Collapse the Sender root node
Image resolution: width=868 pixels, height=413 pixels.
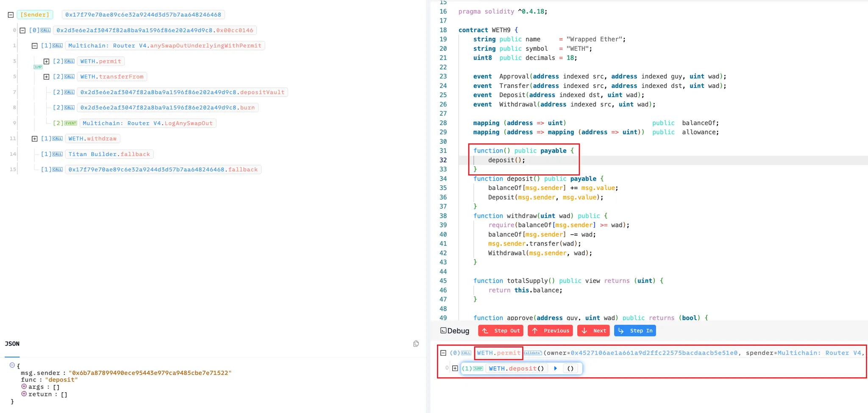click(x=11, y=15)
